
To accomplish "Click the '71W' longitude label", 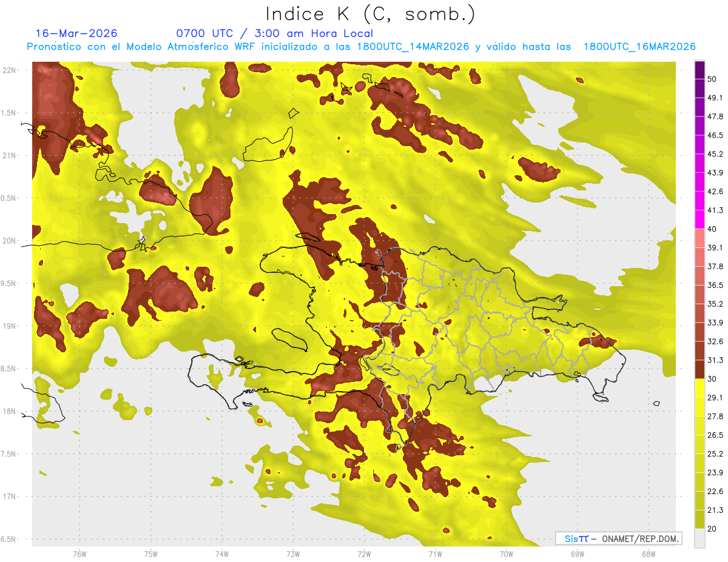I will [x=435, y=554].
